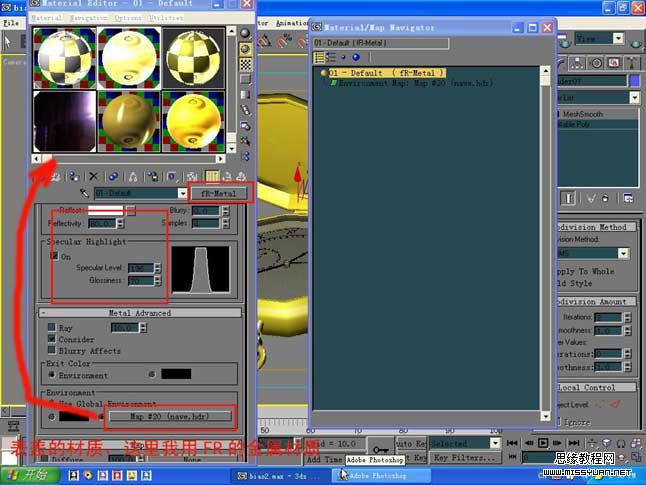Click Go Forward to Sibling icon

coord(241,177)
